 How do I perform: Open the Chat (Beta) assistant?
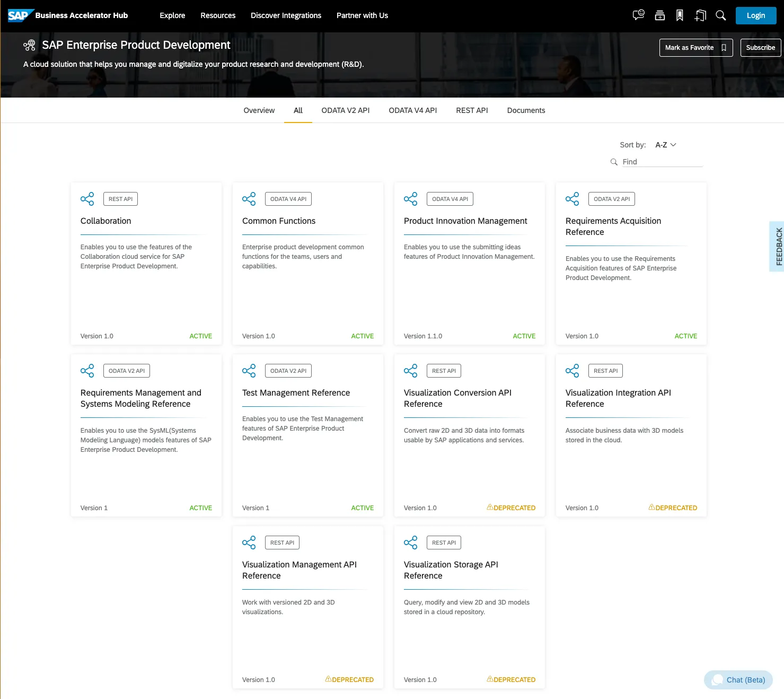pos(738,680)
